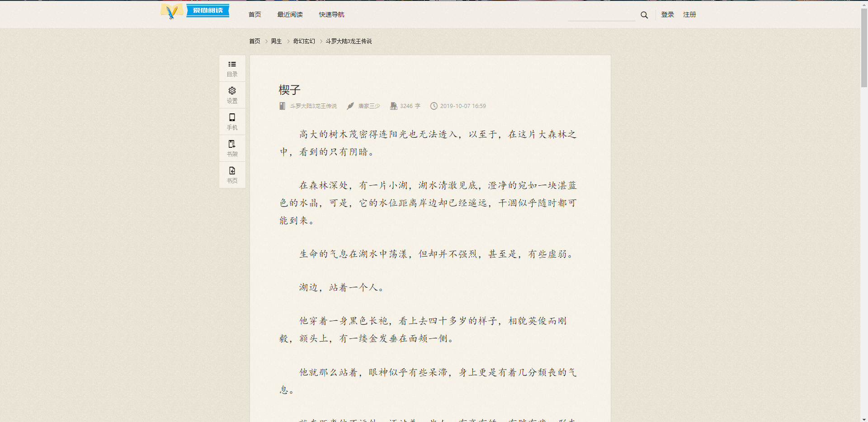Click the magnifier search icon
868x422 pixels.
pos(644,15)
